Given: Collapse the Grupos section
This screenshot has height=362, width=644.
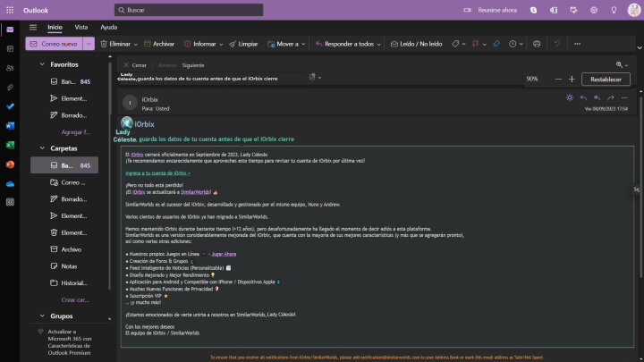Looking at the screenshot, I should [42, 316].
